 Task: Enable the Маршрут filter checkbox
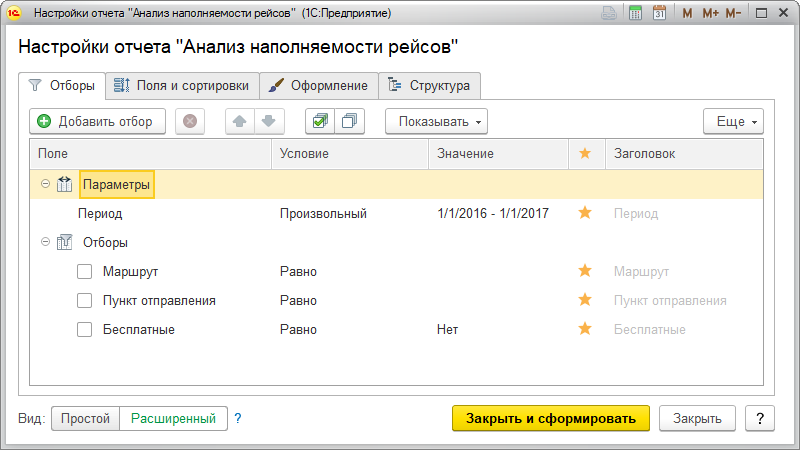tap(85, 272)
